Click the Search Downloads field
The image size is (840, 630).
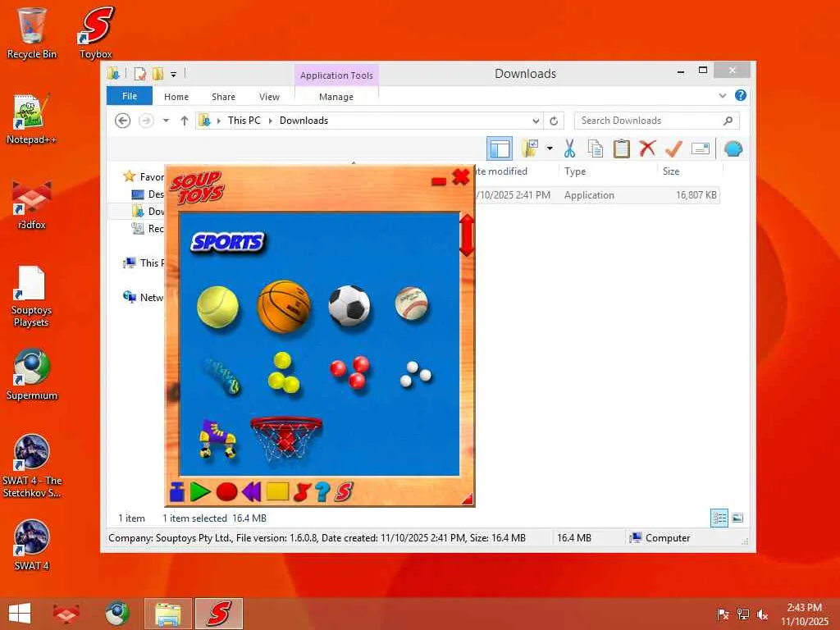pyautogui.click(x=657, y=121)
